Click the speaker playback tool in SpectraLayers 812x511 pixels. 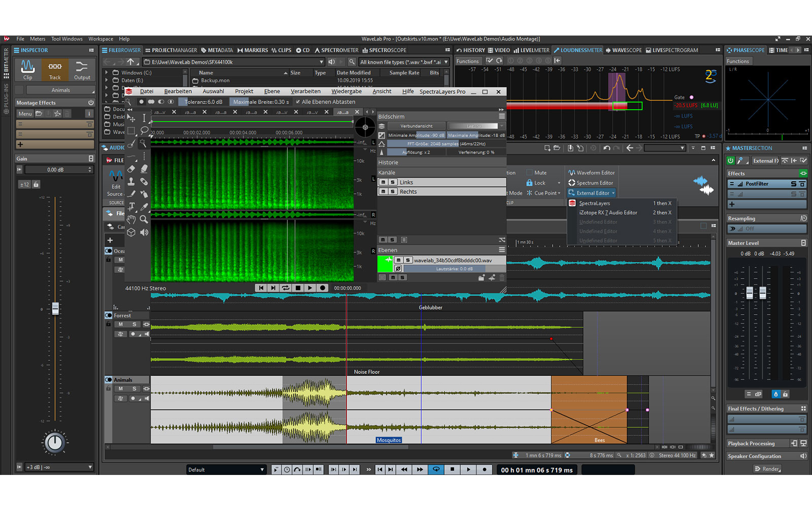point(144,232)
